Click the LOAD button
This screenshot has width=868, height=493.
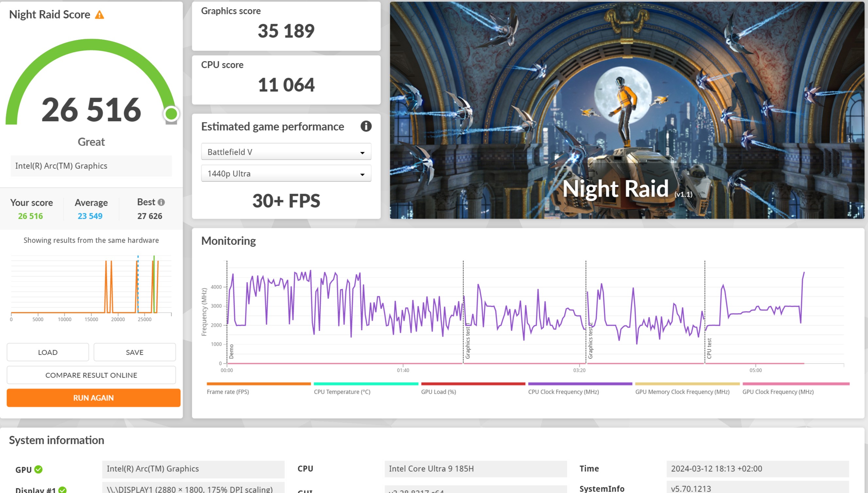pos(48,352)
